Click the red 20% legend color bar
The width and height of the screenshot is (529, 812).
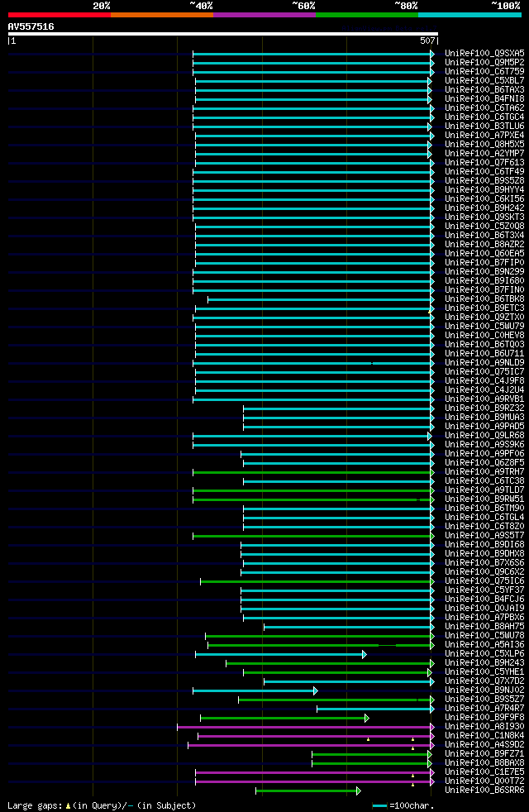click(x=60, y=15)
